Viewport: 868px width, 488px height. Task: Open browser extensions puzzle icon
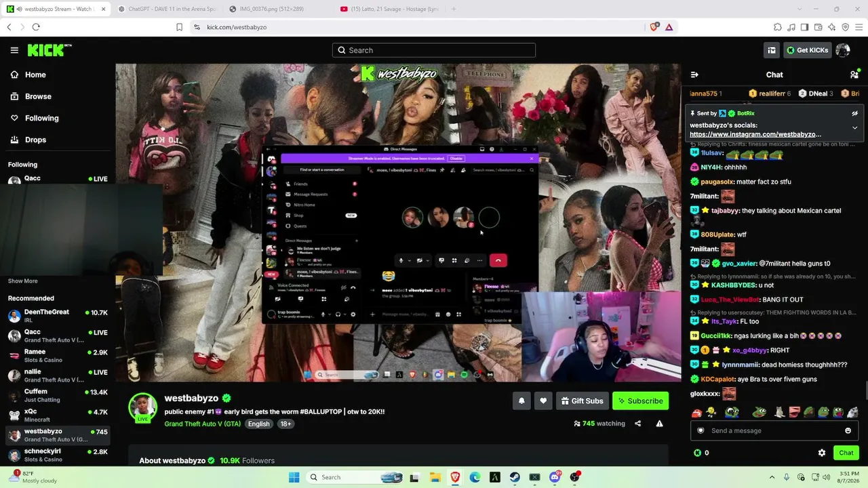pos(778,27)
